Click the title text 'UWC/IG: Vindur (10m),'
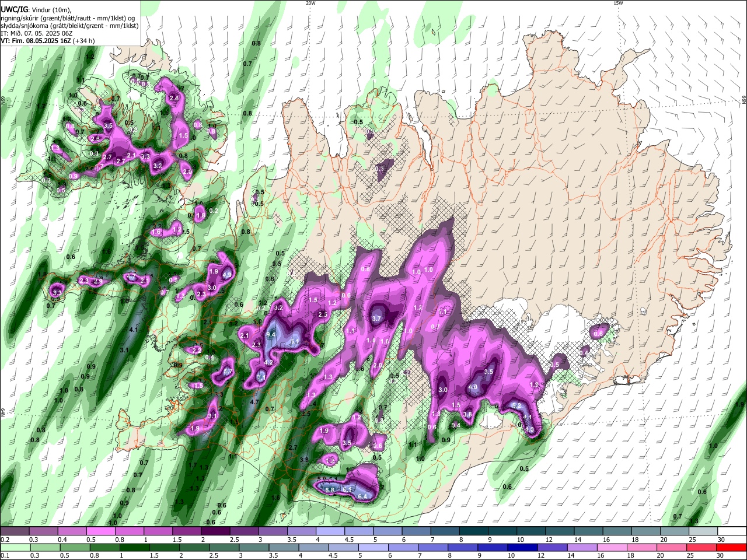Screen dimensions: 747x560 [x=36, y=10]
